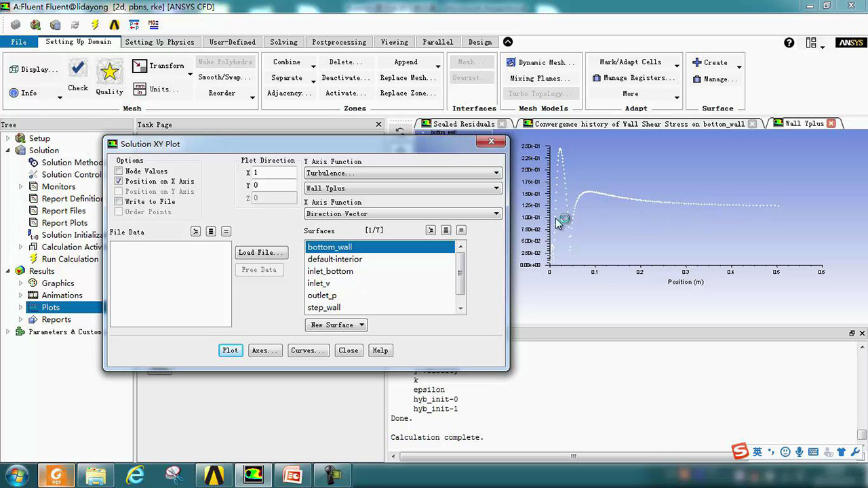The width and height of the screenshot is (868, 488).
Task: Expand the Reports tree node
Action: pos(20,320)
